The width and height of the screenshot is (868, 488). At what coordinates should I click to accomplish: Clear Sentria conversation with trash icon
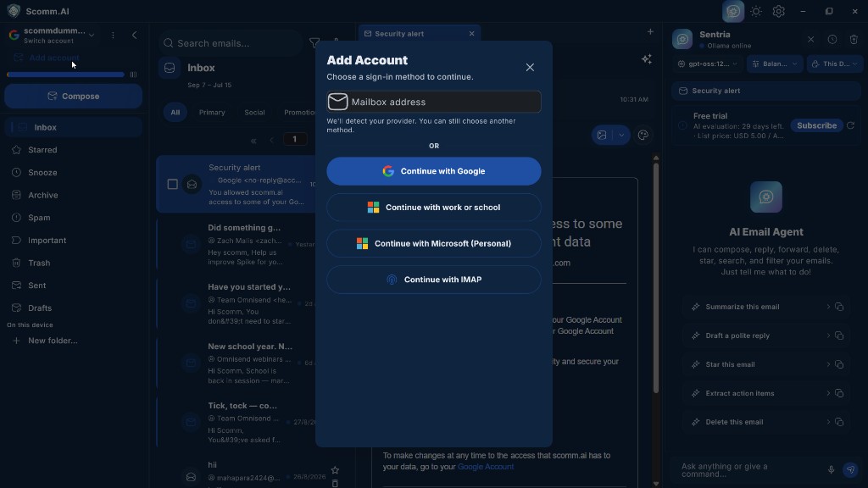point(854,39)
